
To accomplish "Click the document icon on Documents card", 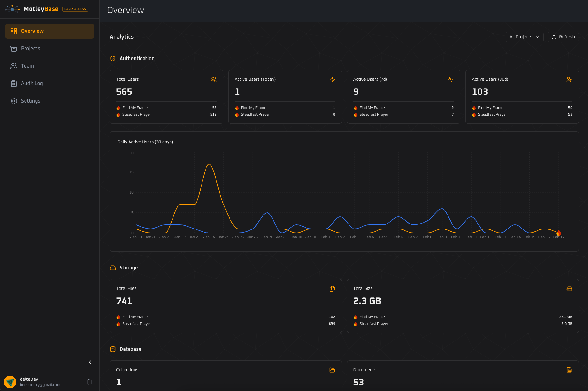I will tap(569, 370).
